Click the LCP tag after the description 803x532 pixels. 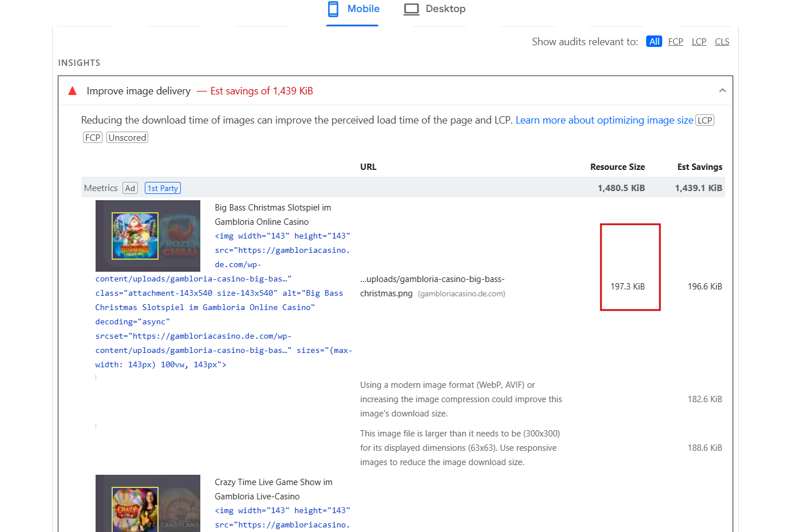pyautogui.click(x=705, y=120)
